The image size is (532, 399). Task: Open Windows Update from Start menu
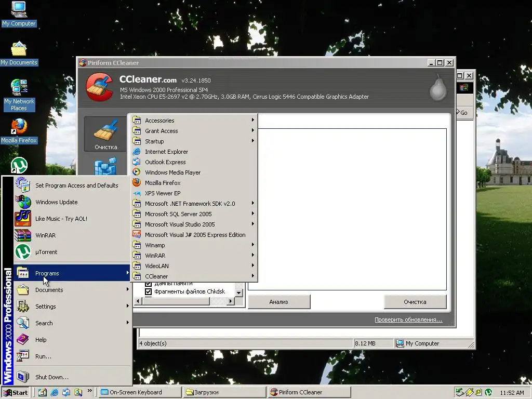(72, 202)
